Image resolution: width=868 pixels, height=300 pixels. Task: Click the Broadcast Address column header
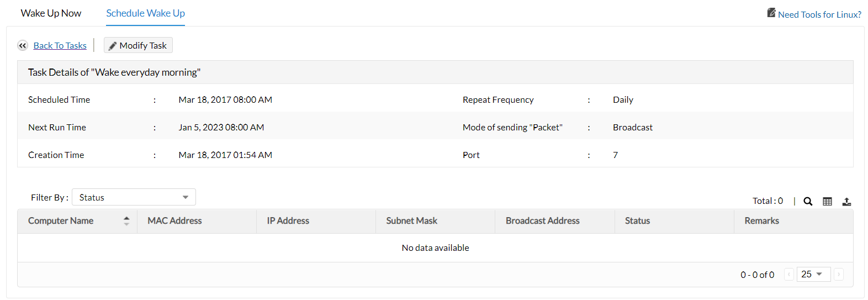coord(542,221)
